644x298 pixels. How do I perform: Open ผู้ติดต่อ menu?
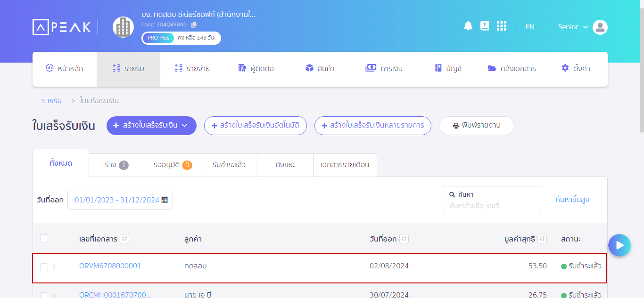(x=256, y=69)
